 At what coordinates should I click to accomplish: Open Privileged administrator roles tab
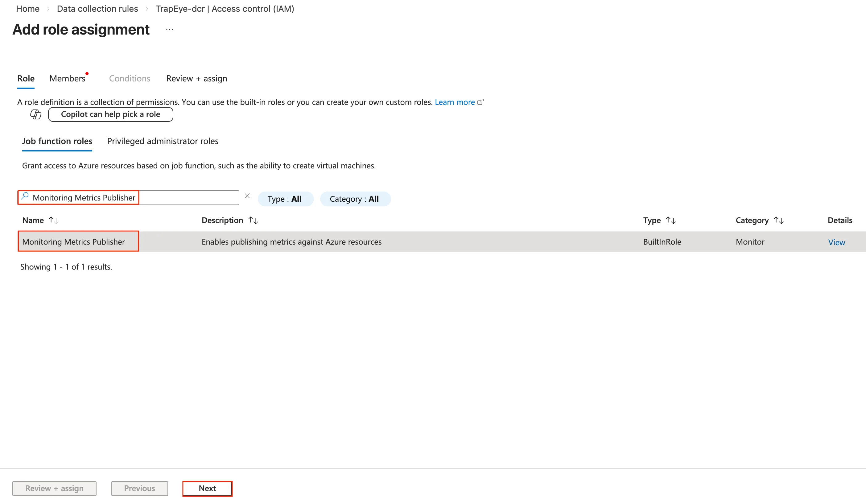(163, 141)
